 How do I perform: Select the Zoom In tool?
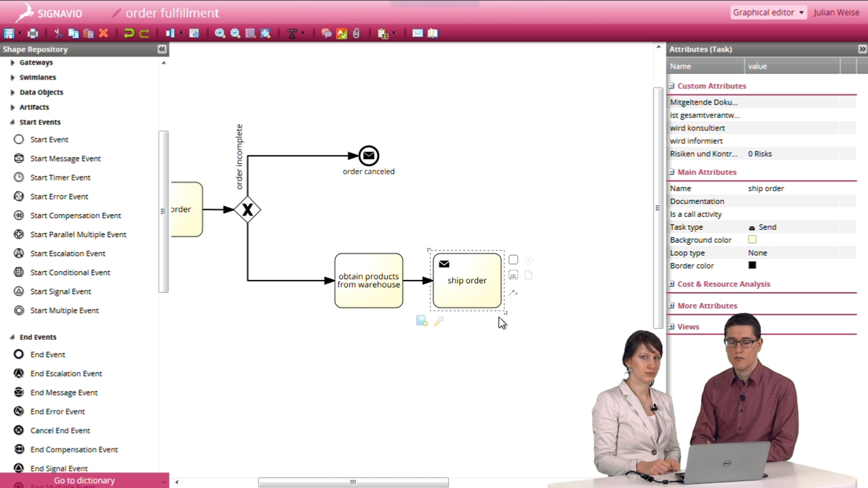(220, 33)
